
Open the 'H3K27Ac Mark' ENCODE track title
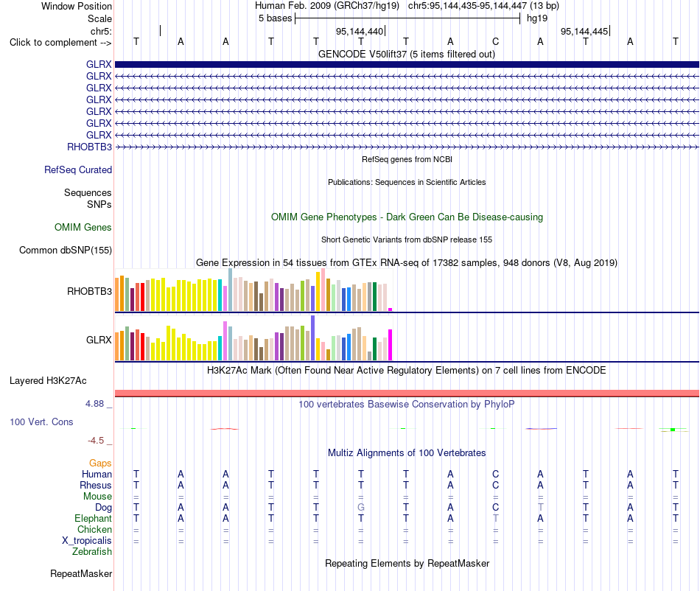tap(407, 370)
